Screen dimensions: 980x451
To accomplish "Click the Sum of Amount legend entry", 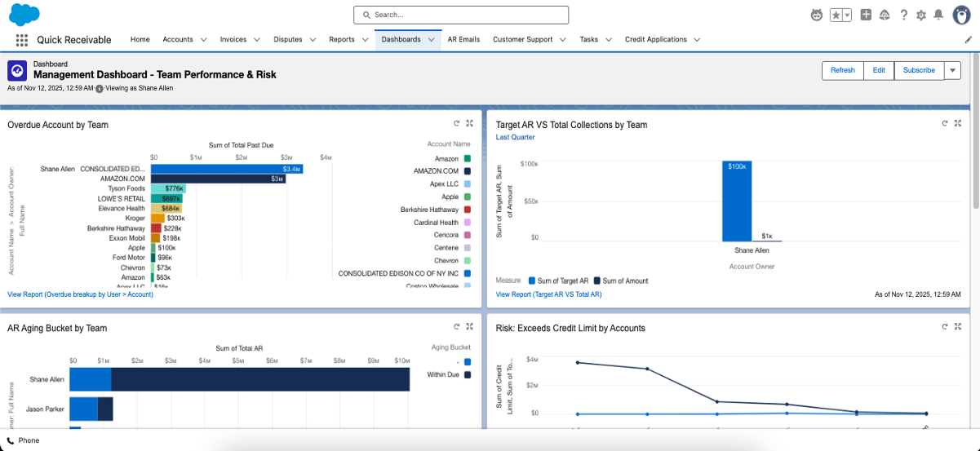I will click(x=621, y=281).
